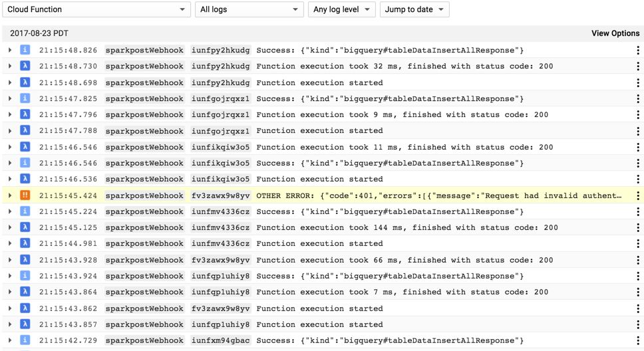The image size is (644, 351).
Task: Click message 'Function execution took 66 ms'
Action: click(x=404, y=260)
